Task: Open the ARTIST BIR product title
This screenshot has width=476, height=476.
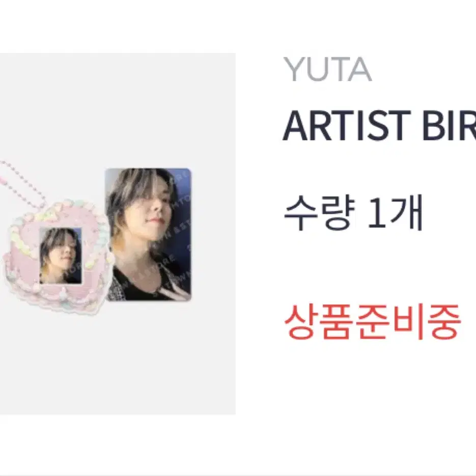Action: pyautogui.click(x=379, y=126)
